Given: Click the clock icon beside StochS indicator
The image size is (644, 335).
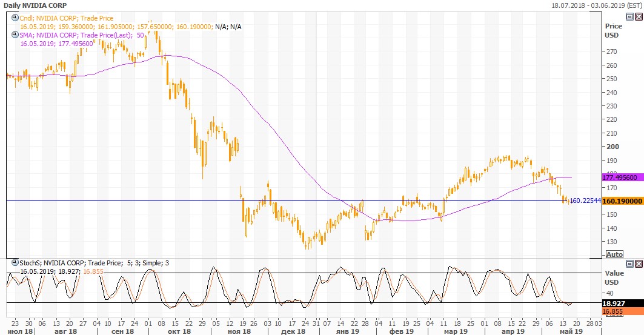Looking at the screenshot, I should click(15, 263).
